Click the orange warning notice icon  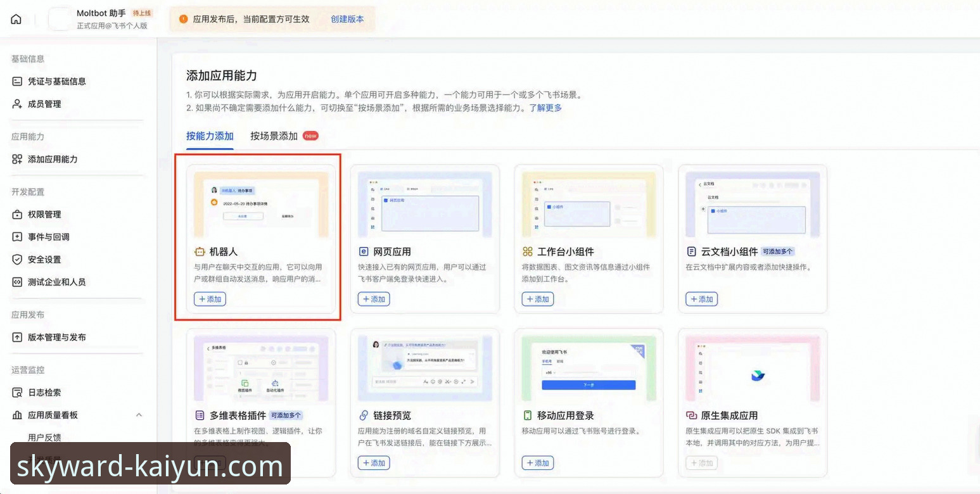pyautogui.click(x=184, y=19)
